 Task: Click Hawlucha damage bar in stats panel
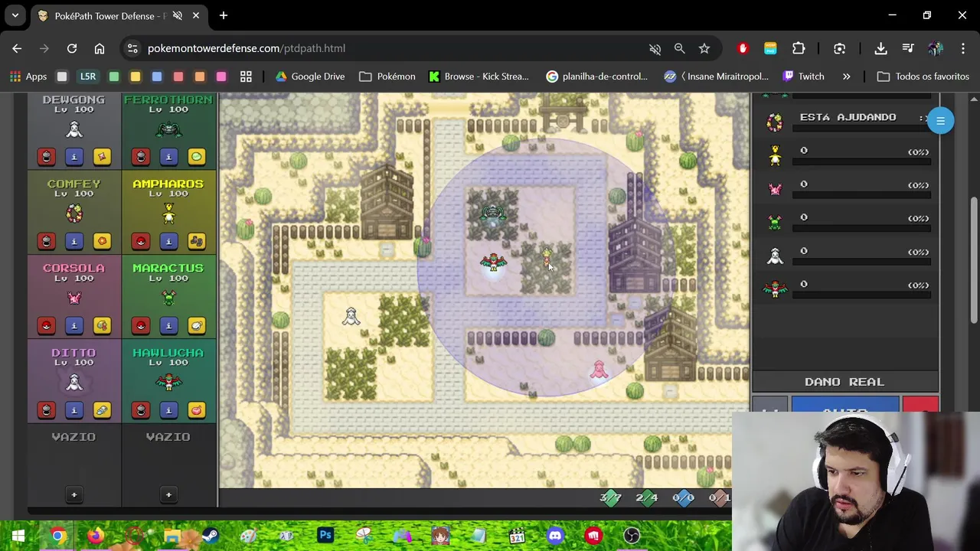[861, 295]
